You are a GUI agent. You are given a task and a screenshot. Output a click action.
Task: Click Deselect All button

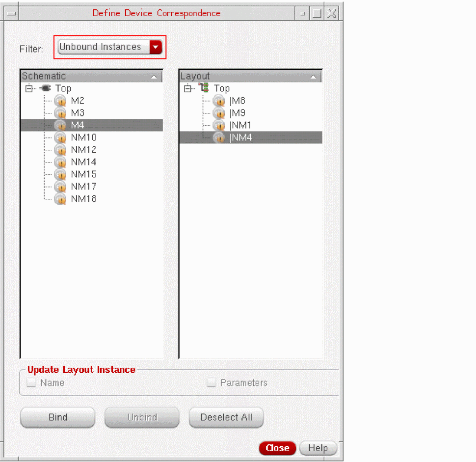pyautogui.click(x=226, y=417)
